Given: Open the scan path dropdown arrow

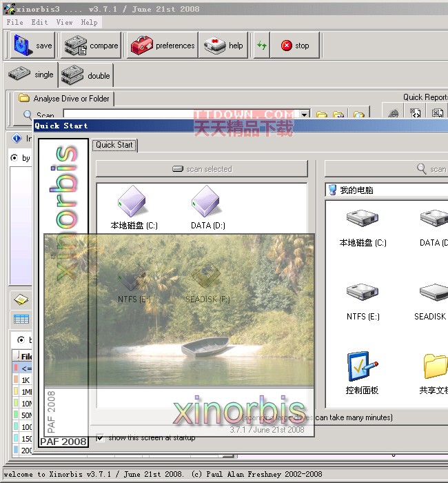Looking at the screenshot, I should click(304, 115).
